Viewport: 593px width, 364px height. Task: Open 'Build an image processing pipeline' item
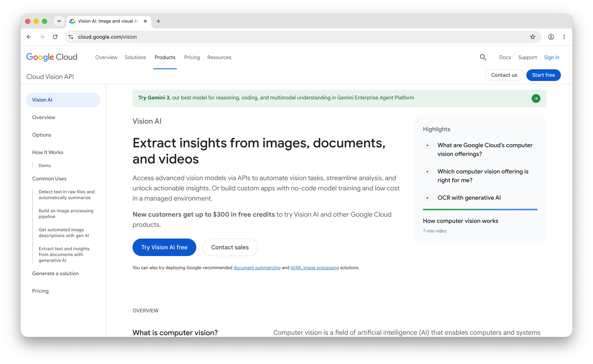pyautogui.click(x=66, y=214)
